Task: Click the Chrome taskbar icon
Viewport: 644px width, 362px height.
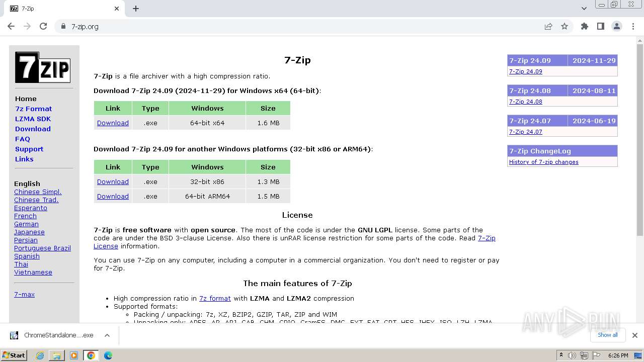Action: click(91, 355)
